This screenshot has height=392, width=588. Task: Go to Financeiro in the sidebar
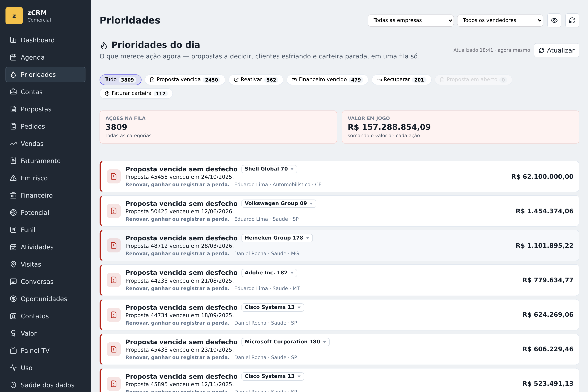(x=45, y=195)
